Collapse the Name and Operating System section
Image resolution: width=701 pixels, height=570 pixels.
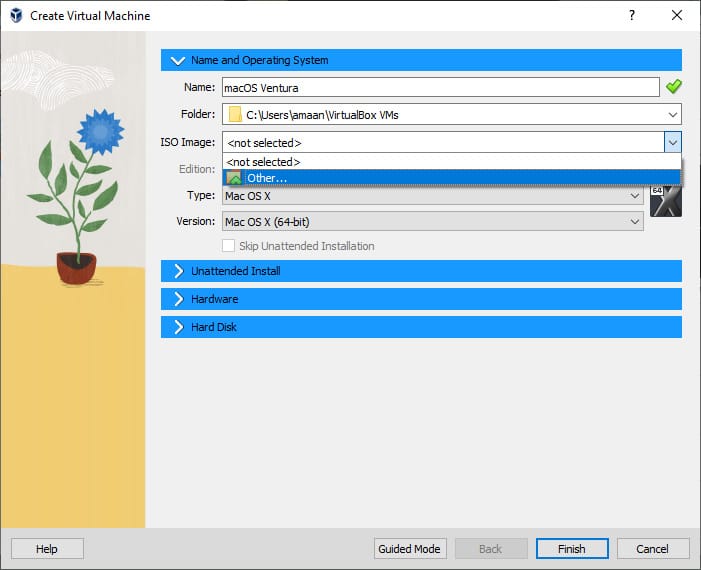click(179, 60)
